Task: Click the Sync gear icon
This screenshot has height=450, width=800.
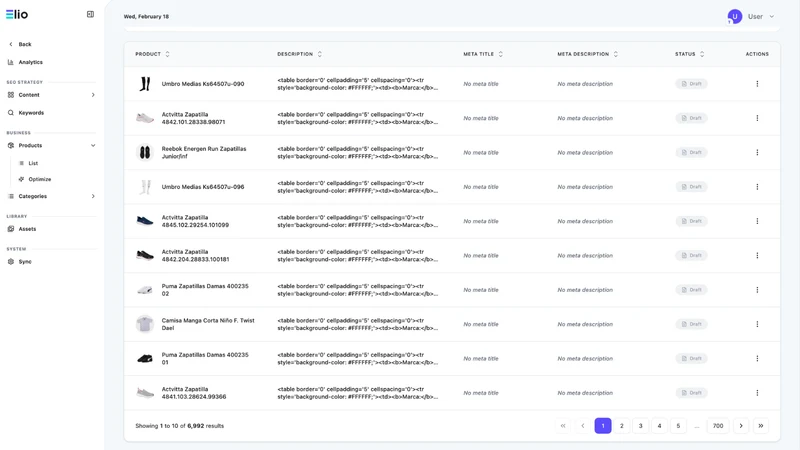Action: point(11,262)
